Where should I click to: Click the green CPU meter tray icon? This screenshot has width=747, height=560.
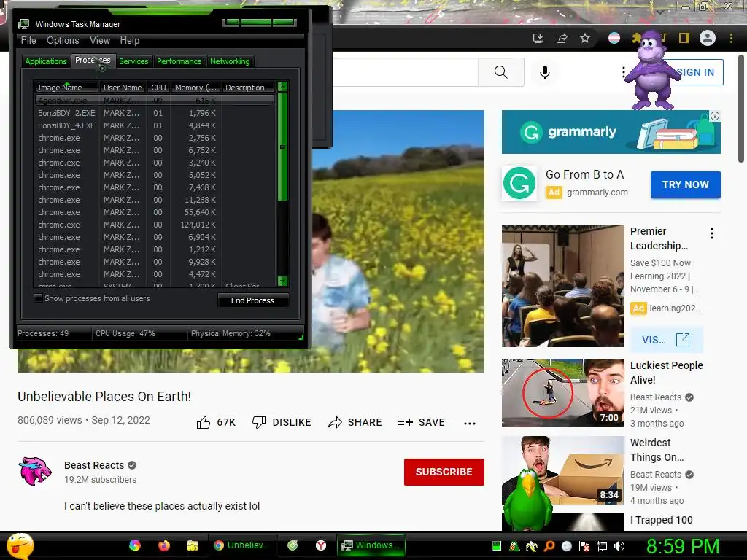tap(496, 546)
